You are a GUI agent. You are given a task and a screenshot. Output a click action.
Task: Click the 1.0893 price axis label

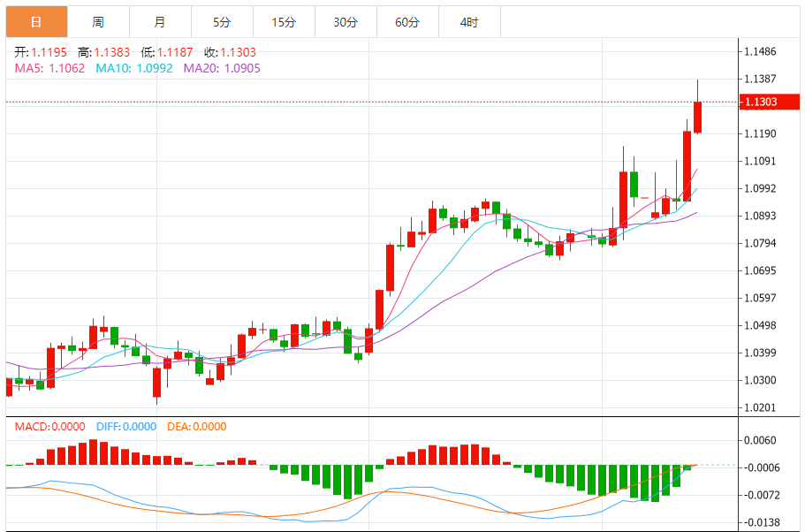(760, 217)
